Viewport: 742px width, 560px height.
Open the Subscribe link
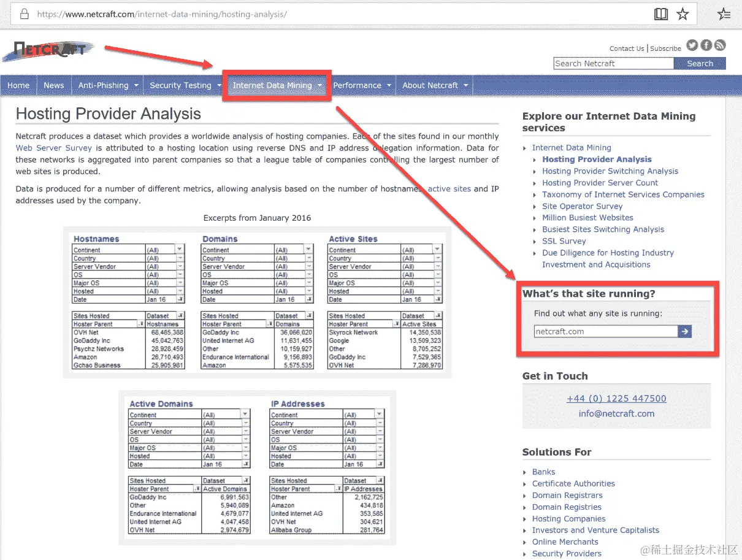665,48
